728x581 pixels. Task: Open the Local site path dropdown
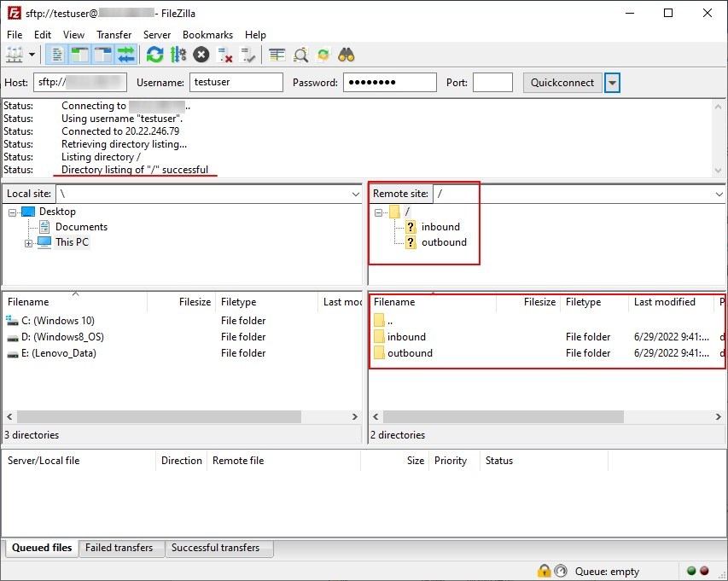point(356,195)
